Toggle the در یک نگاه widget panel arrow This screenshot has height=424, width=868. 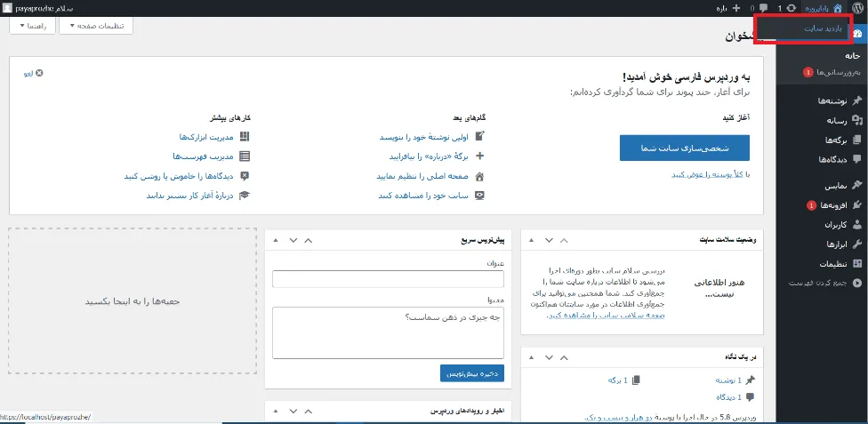(532, 357)
